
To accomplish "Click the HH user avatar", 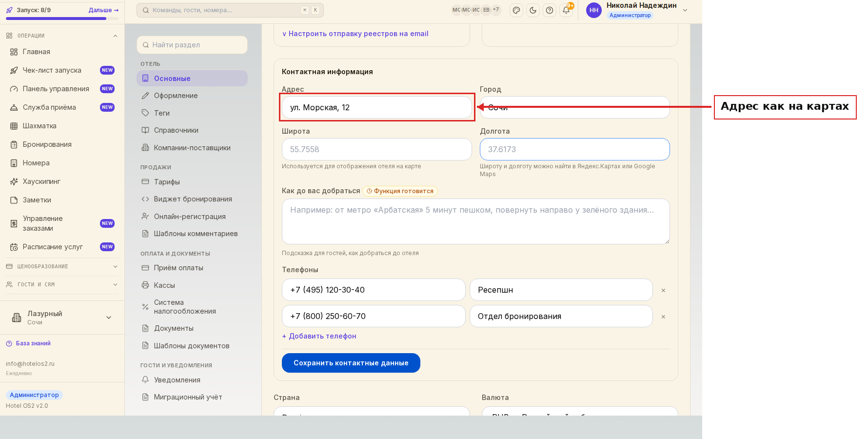I will (594, 10).
